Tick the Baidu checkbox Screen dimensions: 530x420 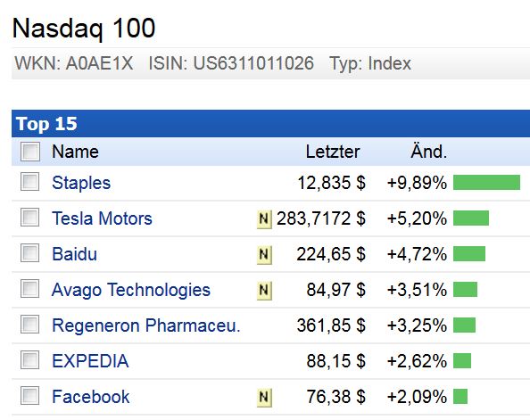29,252
